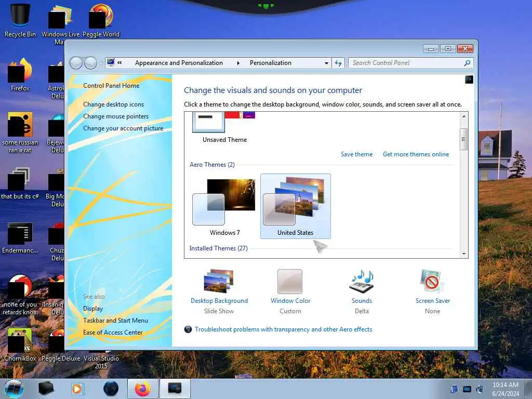Click the 'Installed Themes (27)' heading
Viewport: 532px width, 399px height.
click(x=219, y=248)
